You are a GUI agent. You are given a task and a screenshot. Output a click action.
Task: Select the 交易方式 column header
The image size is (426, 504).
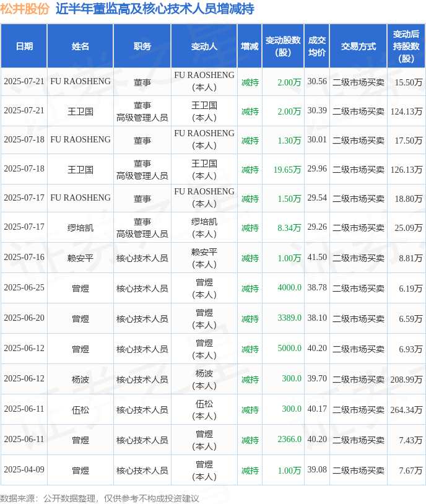point(359,46)
